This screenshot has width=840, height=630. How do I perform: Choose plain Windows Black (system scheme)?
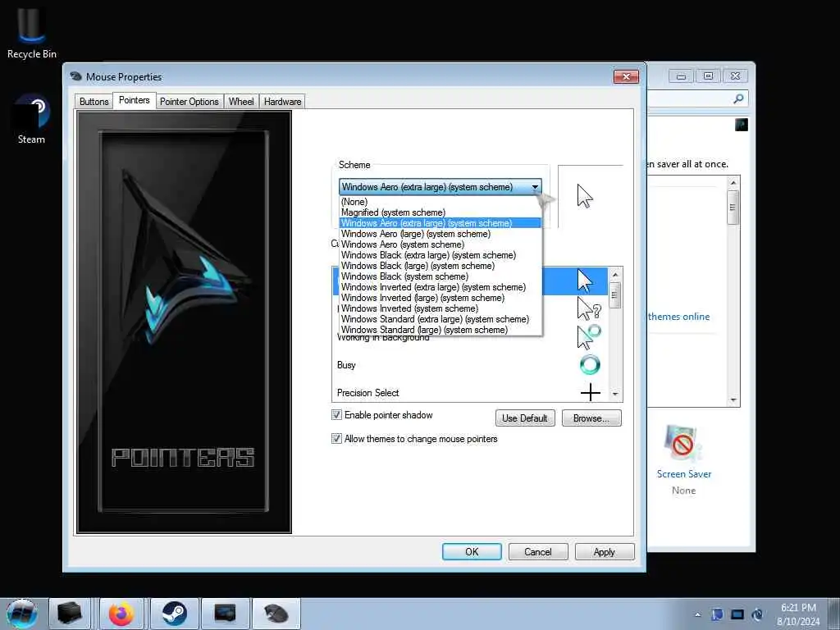pos(441,277)
